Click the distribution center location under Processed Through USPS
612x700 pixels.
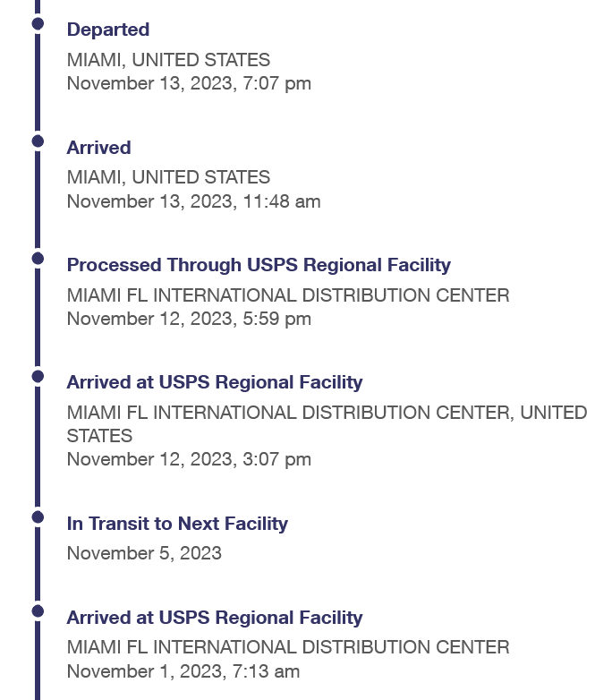pos(288,295)
